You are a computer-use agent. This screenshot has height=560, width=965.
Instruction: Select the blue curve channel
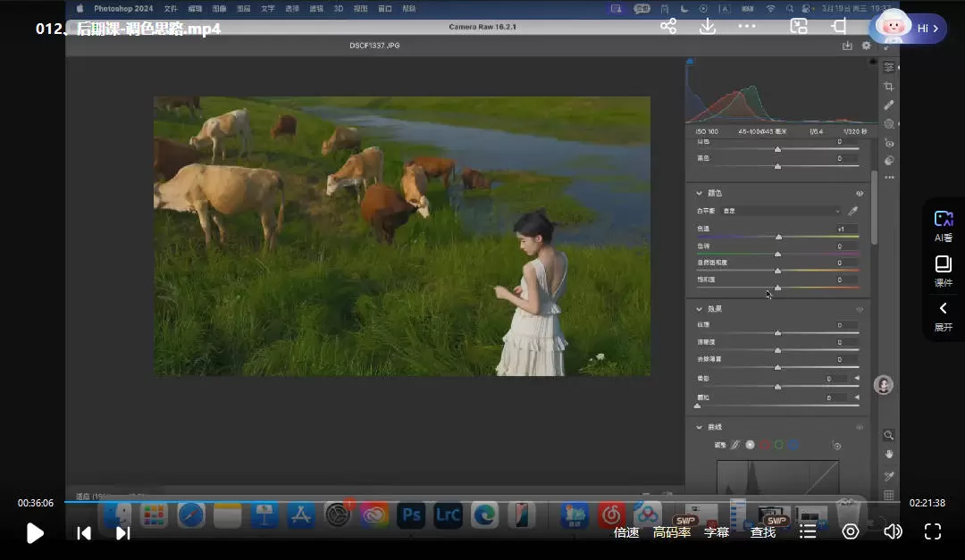(x=794, y=445)
